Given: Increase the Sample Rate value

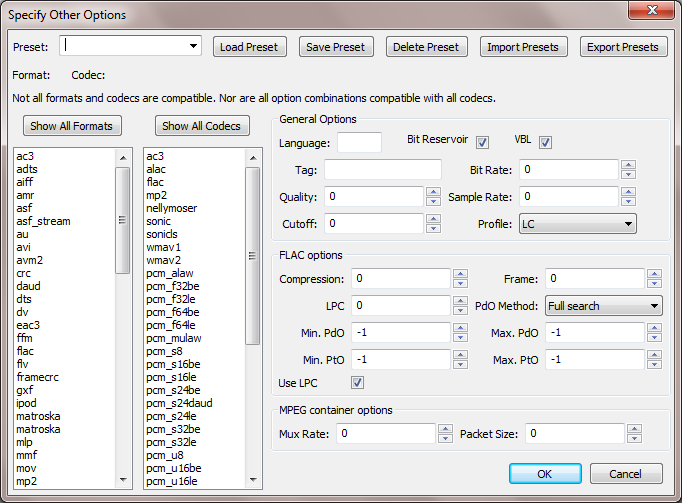Looking at the screenshot, I should (627, 192).
